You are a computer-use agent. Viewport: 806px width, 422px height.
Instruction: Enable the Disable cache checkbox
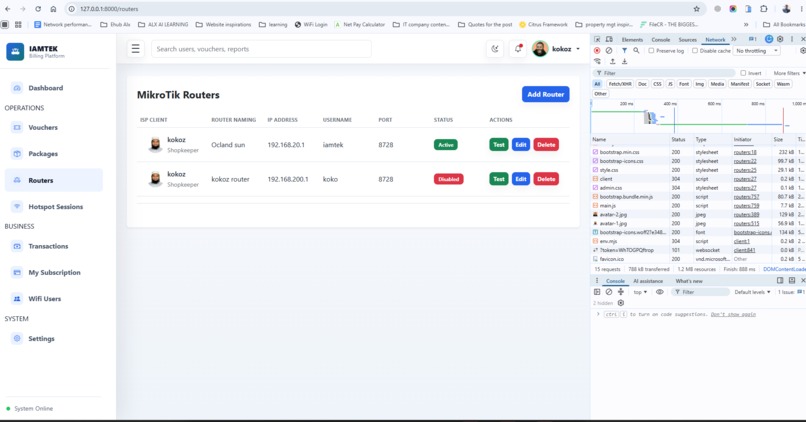click(695, 51)
